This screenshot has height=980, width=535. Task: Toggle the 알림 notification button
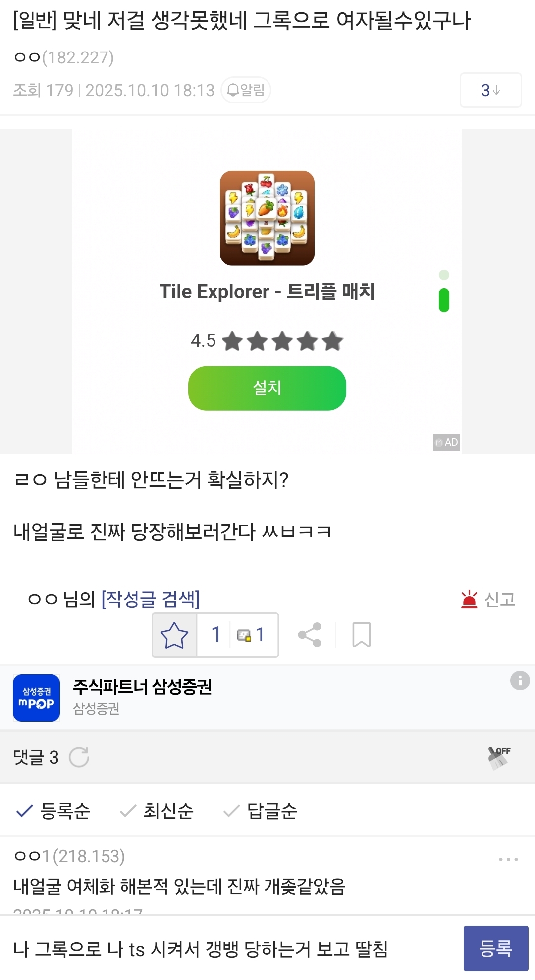246,90
